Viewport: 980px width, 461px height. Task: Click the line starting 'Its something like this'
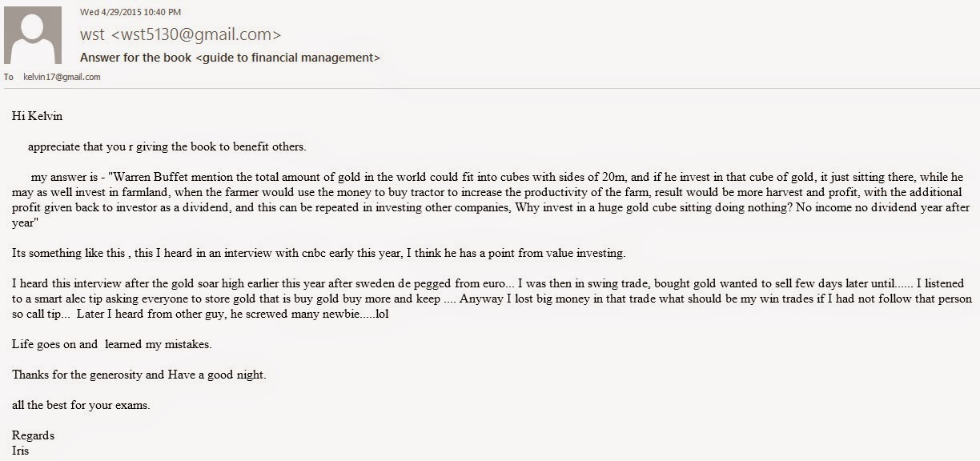pyautogui.click(x=319, y=253)
